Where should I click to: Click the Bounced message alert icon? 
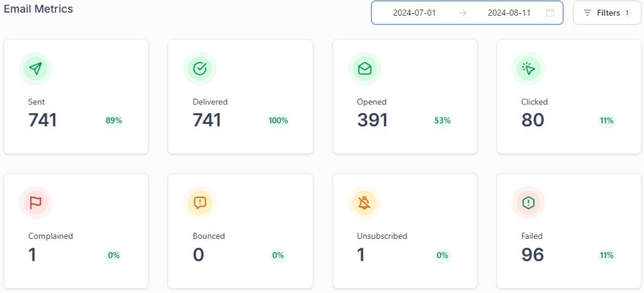(x=200, y=202)
